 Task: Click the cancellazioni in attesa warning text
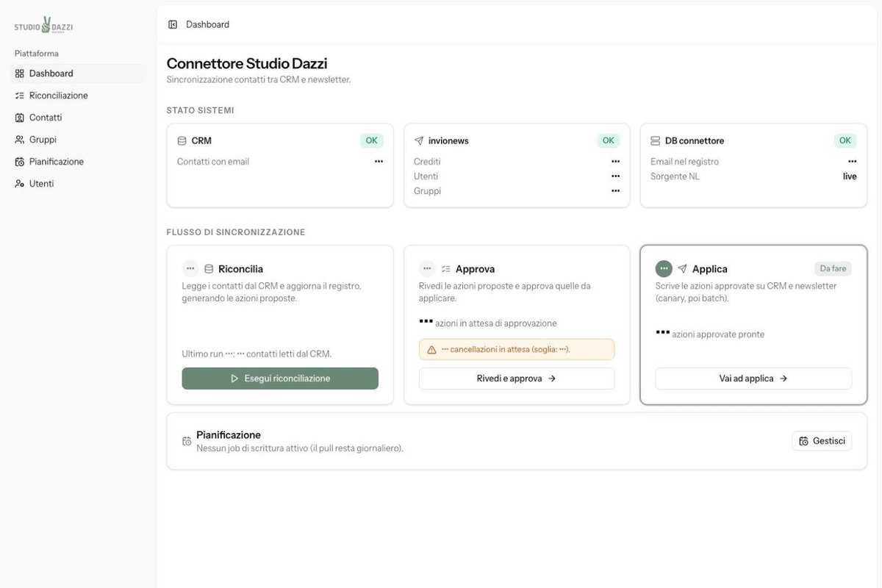pyautogui.click(x=506, y=350)
